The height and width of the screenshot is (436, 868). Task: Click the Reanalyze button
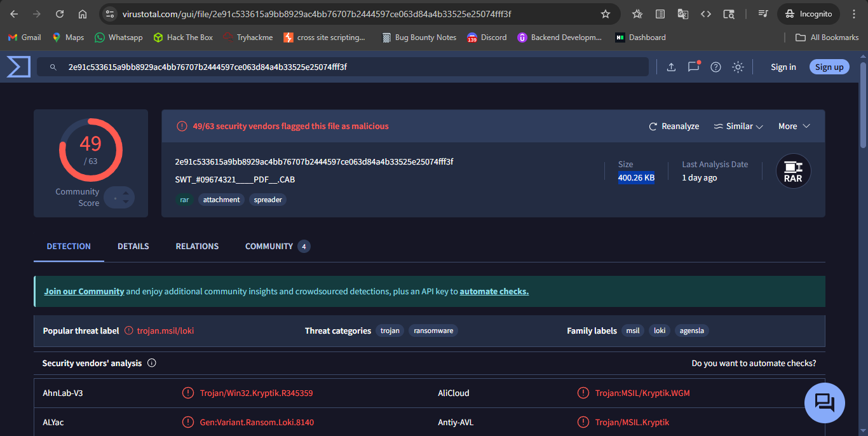coord(674,126)
